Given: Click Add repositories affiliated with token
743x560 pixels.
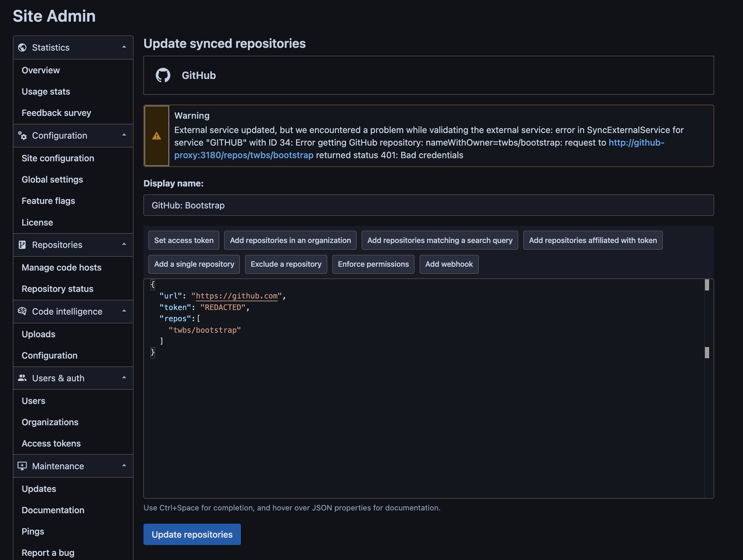Looking at the screenshot, I should pos(593,240).
